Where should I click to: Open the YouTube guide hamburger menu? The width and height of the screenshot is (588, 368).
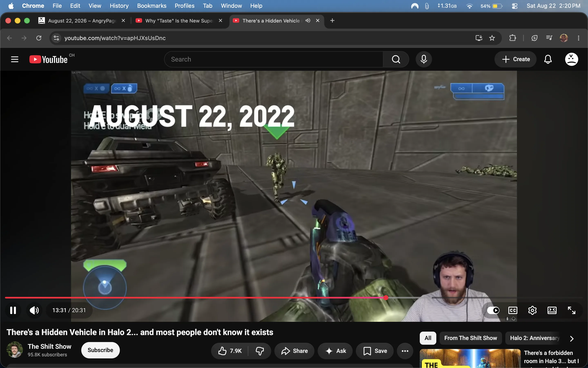coord(14,59)
